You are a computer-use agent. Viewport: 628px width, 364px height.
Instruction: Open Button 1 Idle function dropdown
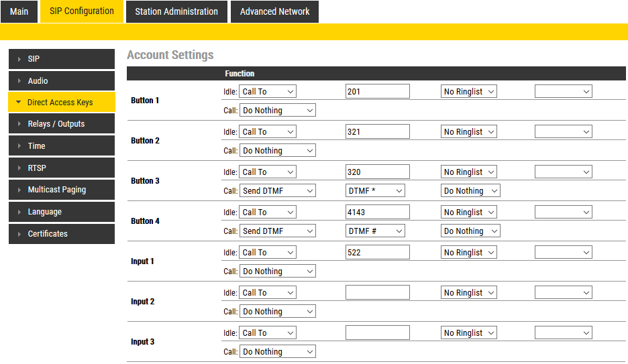coord(268,92)
